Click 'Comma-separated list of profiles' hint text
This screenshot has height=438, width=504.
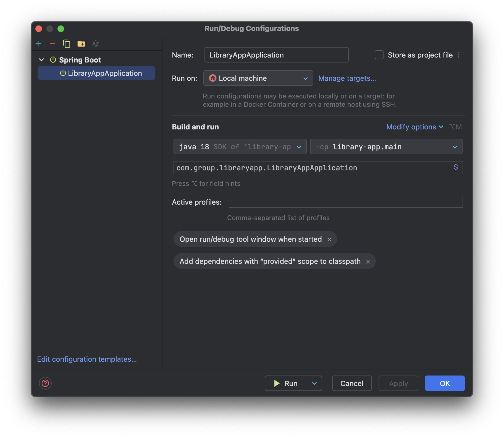point(278,218)
